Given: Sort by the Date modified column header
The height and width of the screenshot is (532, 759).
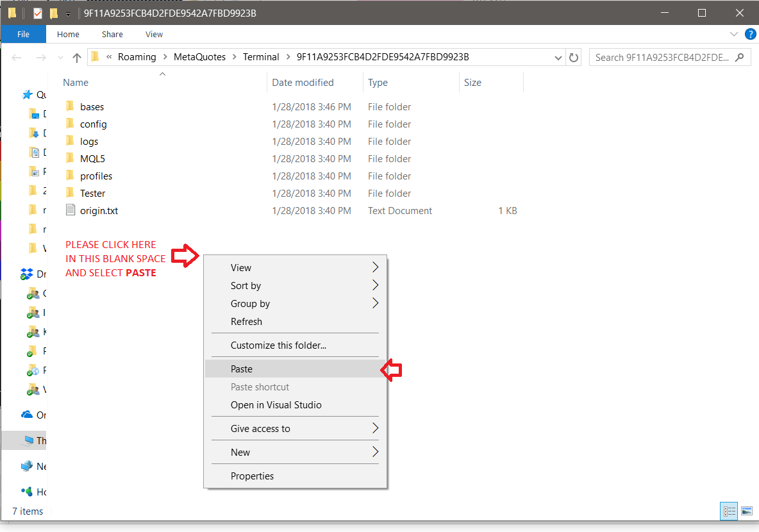Looking at the screenshot, I should (303, 83).
